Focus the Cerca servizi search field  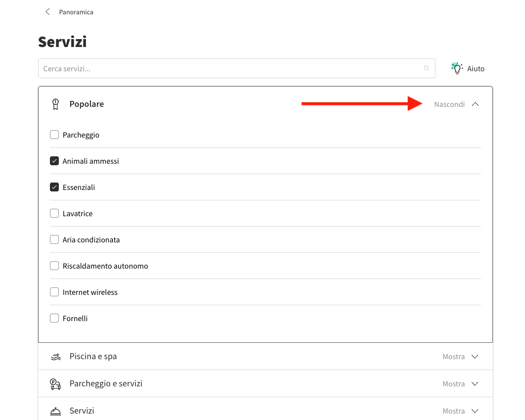[227, 68]
